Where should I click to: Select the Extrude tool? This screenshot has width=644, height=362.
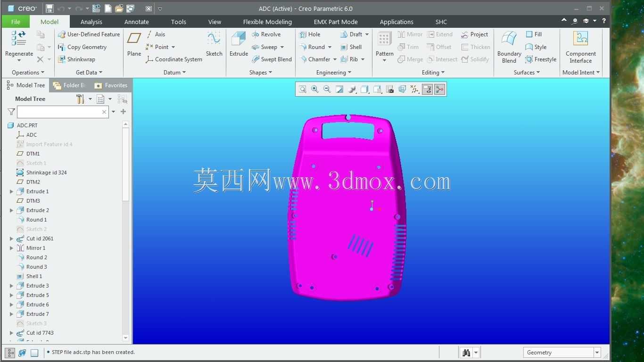pyautogui.click(x=239, y=44)
